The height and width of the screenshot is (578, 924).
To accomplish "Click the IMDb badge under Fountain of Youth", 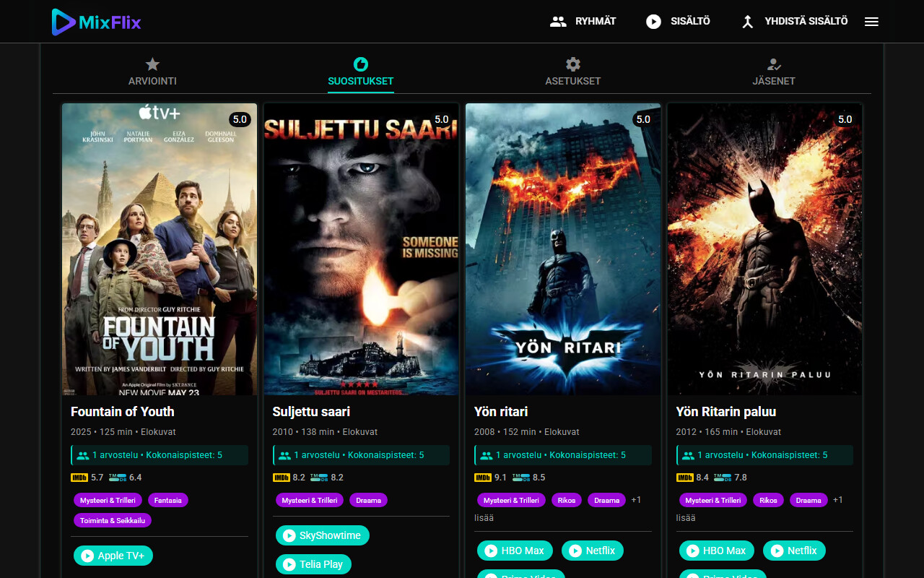I will pos(79,478).
